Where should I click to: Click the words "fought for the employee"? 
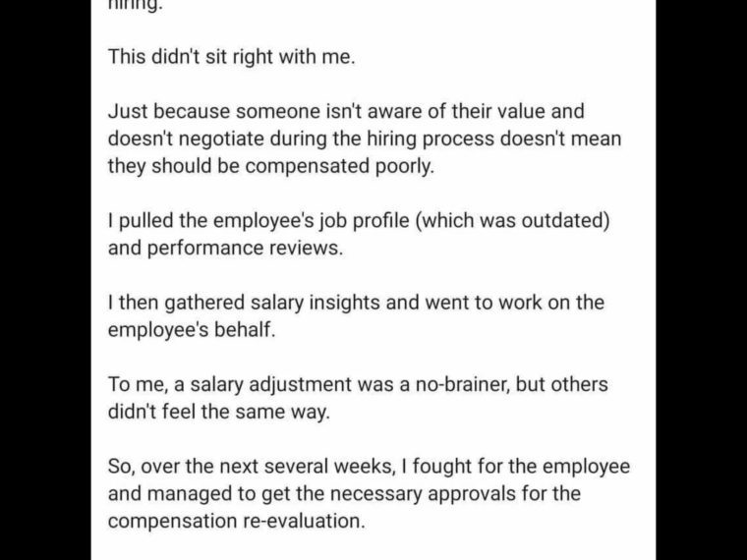click(x=521, y=467)
